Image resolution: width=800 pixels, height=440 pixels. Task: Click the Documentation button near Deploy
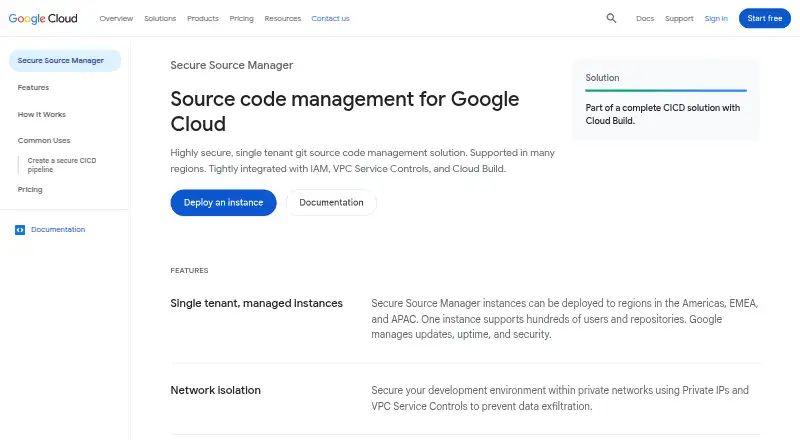tap(331, 203)
